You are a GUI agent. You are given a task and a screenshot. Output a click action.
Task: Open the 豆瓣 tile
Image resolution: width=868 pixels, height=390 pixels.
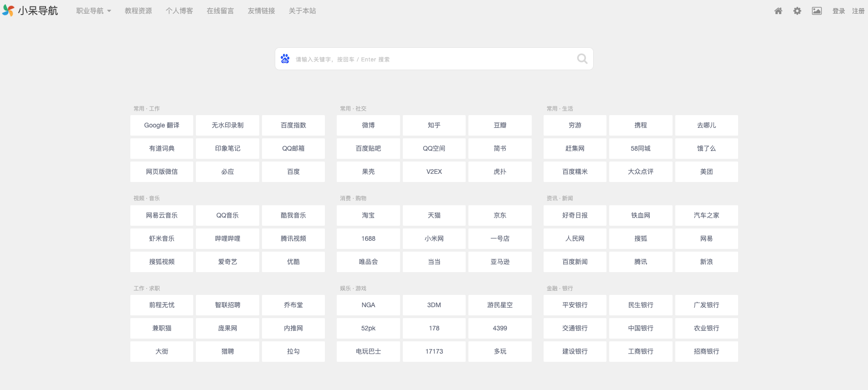(x=500, y=125)
